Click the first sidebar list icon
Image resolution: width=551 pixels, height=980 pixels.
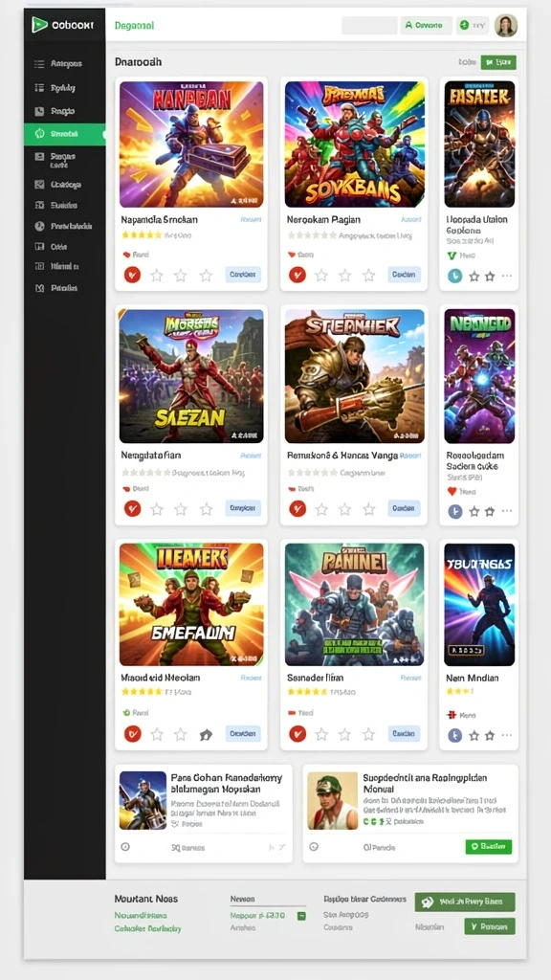click(39, 64)
